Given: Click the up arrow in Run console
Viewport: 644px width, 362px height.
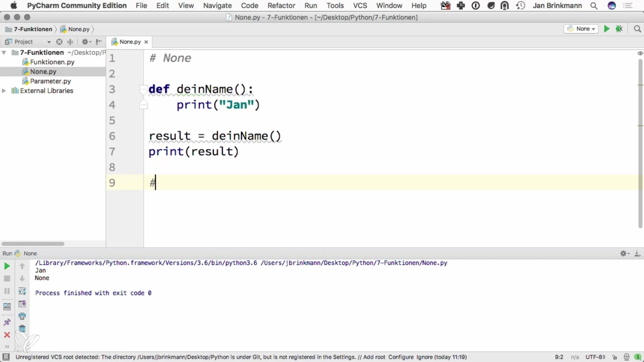Looking at the screenshot, I should click(22, 266).
